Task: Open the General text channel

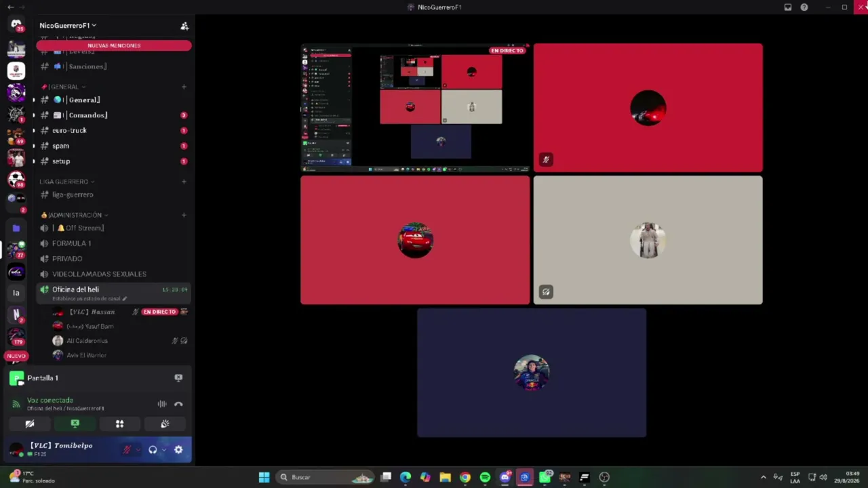Action: 114,100
